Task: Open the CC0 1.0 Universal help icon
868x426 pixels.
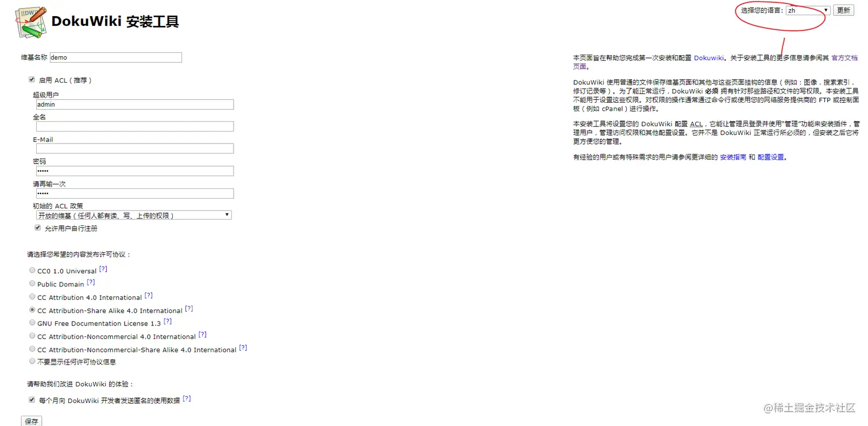Action: pos(103,268)
